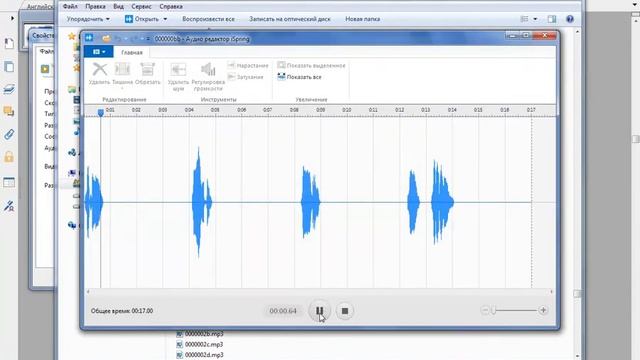
Task: Switch to the Главная ribbon tab
Action: point(132,52)
